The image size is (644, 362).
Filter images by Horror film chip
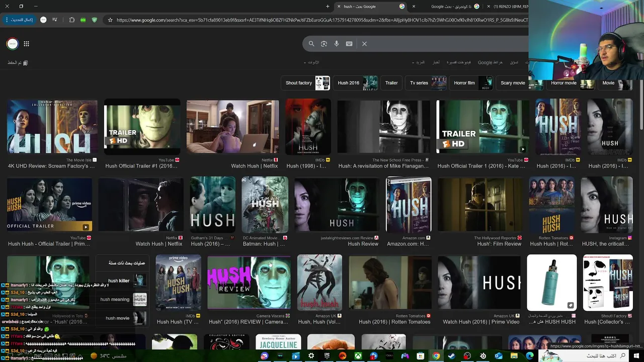coord(472,83)
